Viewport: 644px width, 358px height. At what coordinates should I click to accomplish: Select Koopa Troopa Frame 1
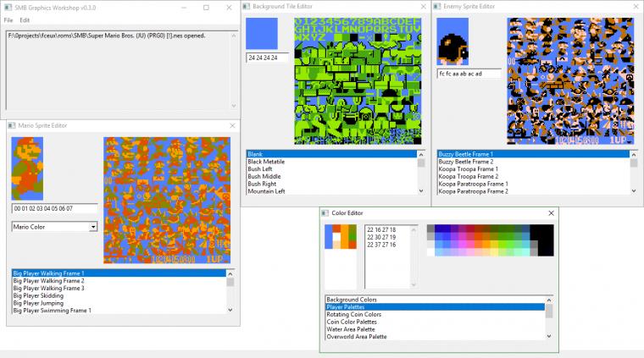point(533,169)
